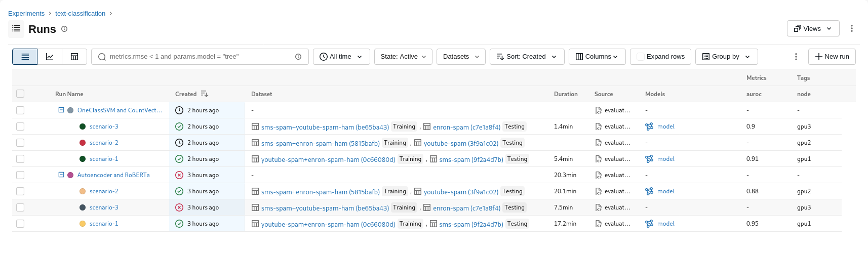Go to text-classification breadcrumb
868x253 pixels.
click(x=80, y=14)
